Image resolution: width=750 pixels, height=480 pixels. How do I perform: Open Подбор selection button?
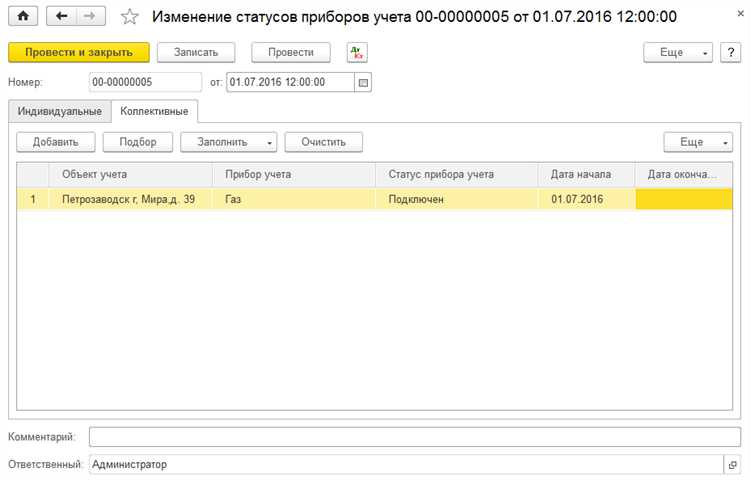point(138,142)
